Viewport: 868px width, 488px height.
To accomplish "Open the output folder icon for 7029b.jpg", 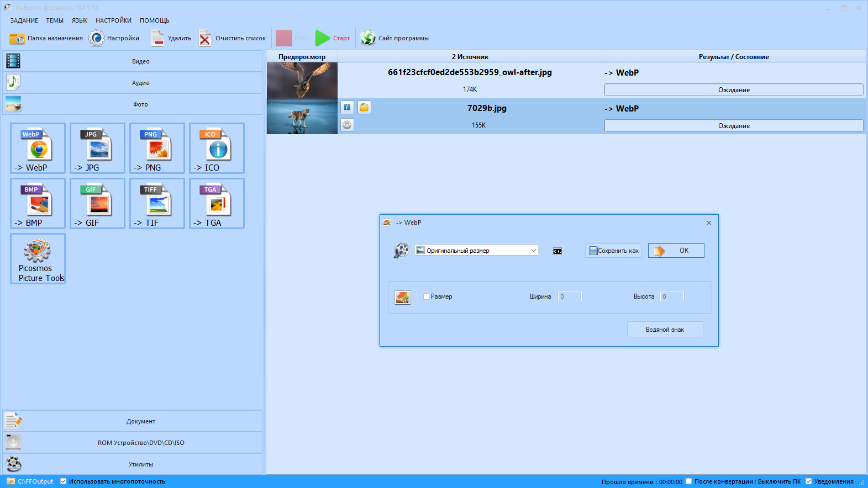I will (x=364, y=107).
